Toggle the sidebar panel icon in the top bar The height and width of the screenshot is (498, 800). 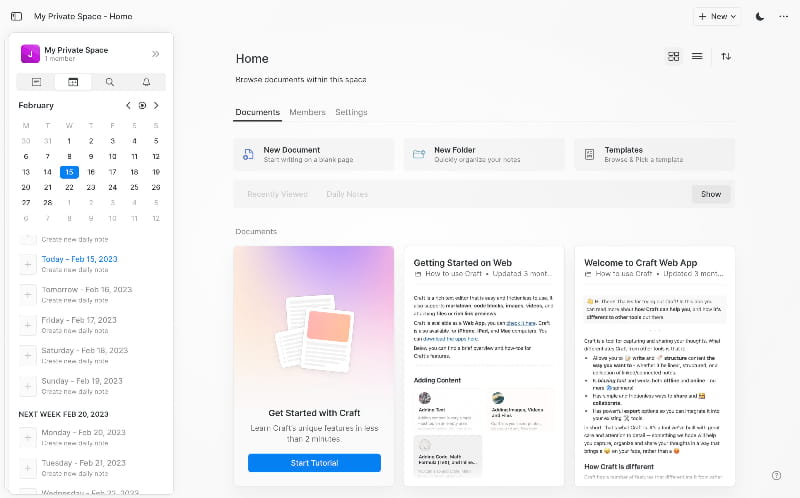tap(16, 16)
